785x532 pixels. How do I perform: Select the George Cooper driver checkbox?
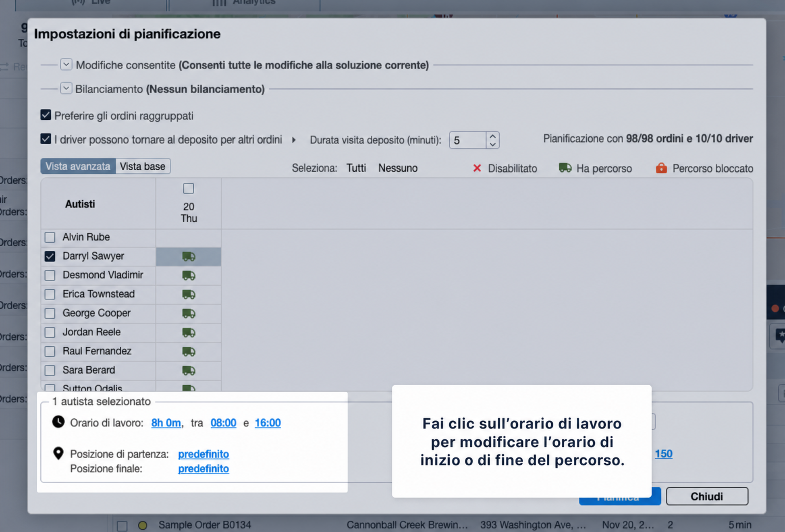click(x=50, y=313)
